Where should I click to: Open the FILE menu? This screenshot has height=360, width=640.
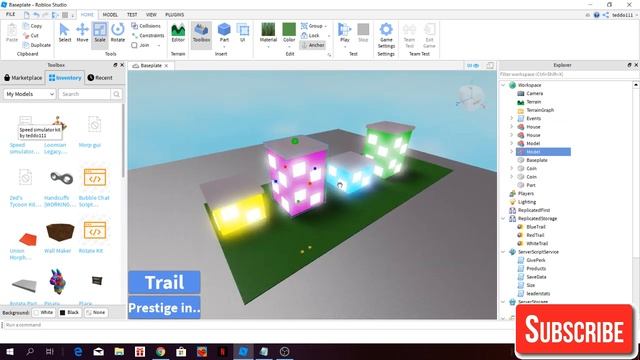[x=11, y=14]
